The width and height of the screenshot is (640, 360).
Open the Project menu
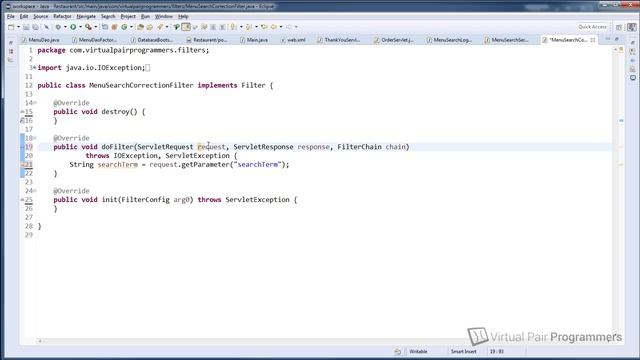tap(128, 16)
